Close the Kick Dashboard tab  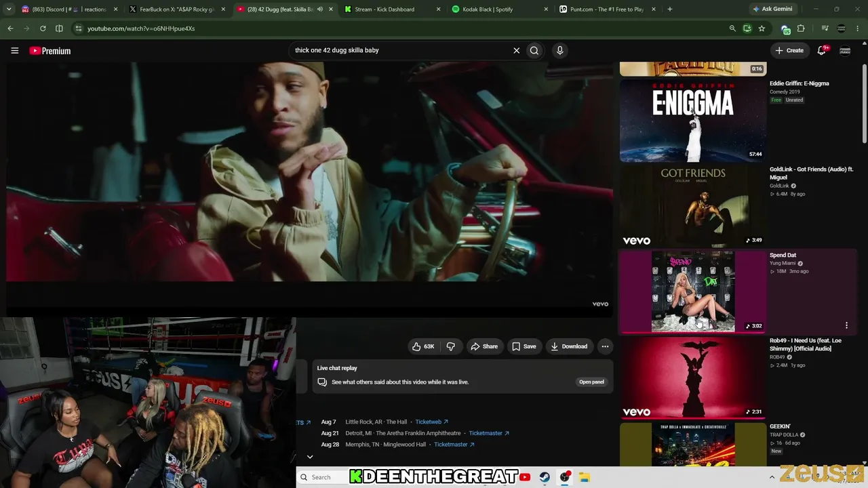tap(438, 9)
